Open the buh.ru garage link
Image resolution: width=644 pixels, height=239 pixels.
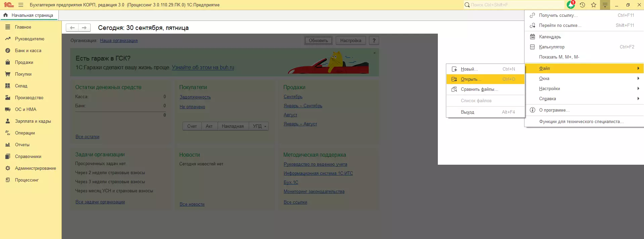click(x=203, y=68)
